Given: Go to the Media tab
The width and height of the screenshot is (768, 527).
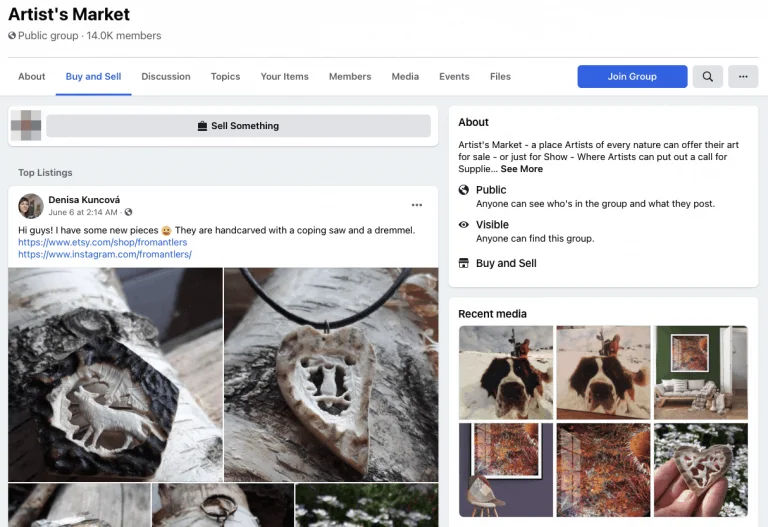Looking at the screenshot, I should coord(405,77).
